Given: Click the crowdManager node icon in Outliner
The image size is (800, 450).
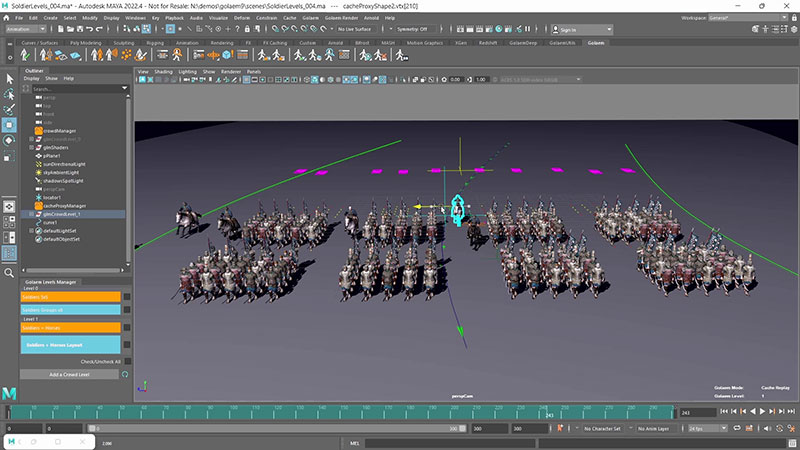Looking at the screenshot, I should pyautogui.click(x=37, y=131).
